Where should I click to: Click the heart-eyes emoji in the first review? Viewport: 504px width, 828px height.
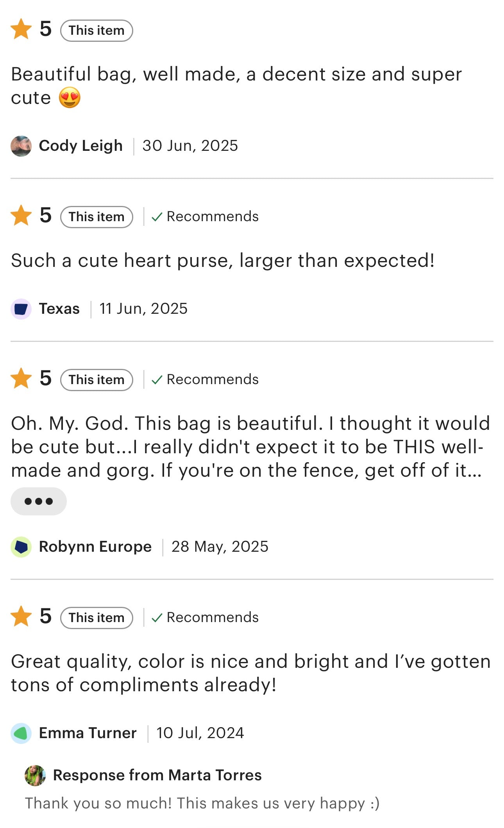point(69,98)
